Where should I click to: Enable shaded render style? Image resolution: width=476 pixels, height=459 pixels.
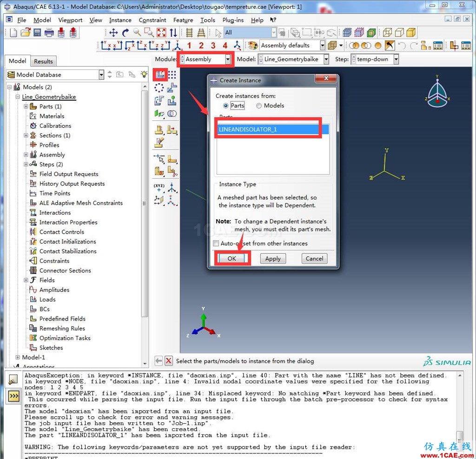point(411,33)
